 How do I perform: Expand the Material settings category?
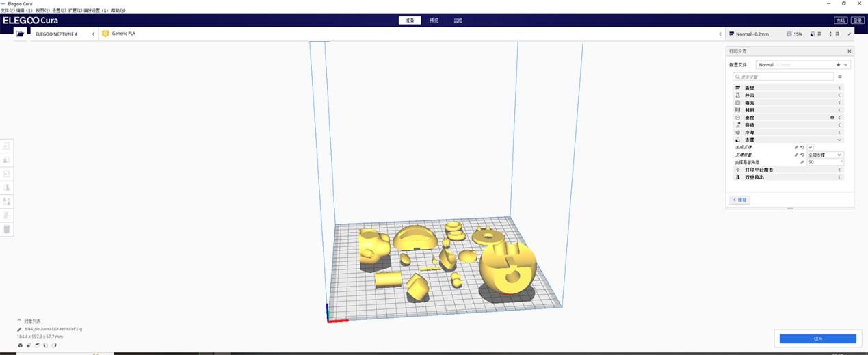(788, 110)
